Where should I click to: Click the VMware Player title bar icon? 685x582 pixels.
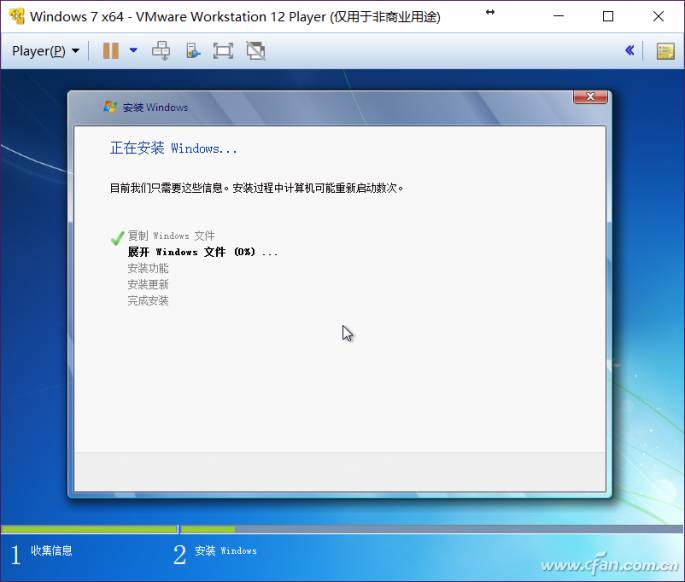[17, 17]
